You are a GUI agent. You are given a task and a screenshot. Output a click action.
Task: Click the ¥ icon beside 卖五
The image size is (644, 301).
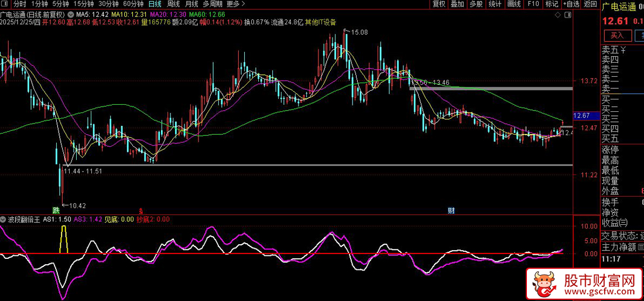[624, 49]
